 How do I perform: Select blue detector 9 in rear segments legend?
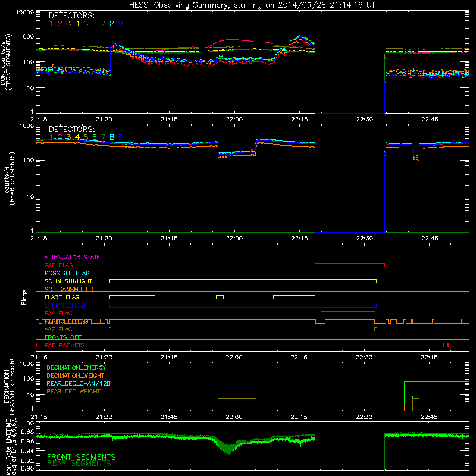(121, 137)
